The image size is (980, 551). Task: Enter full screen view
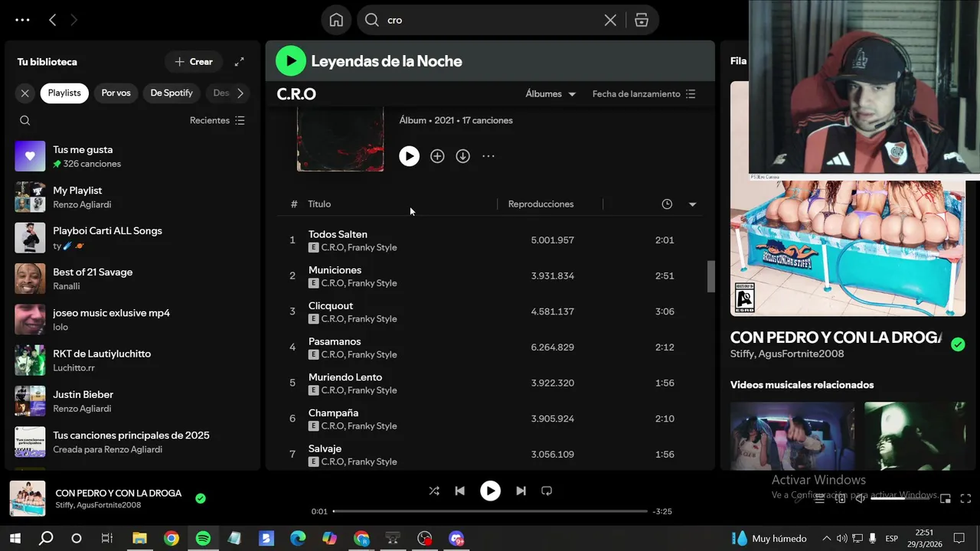[965, 499]
